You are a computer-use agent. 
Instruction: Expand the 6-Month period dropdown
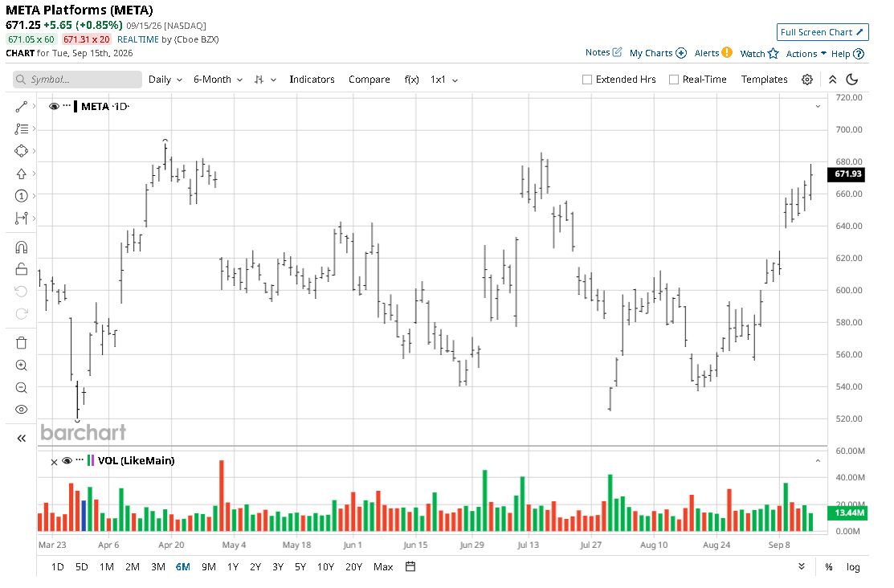coord(218,80)
